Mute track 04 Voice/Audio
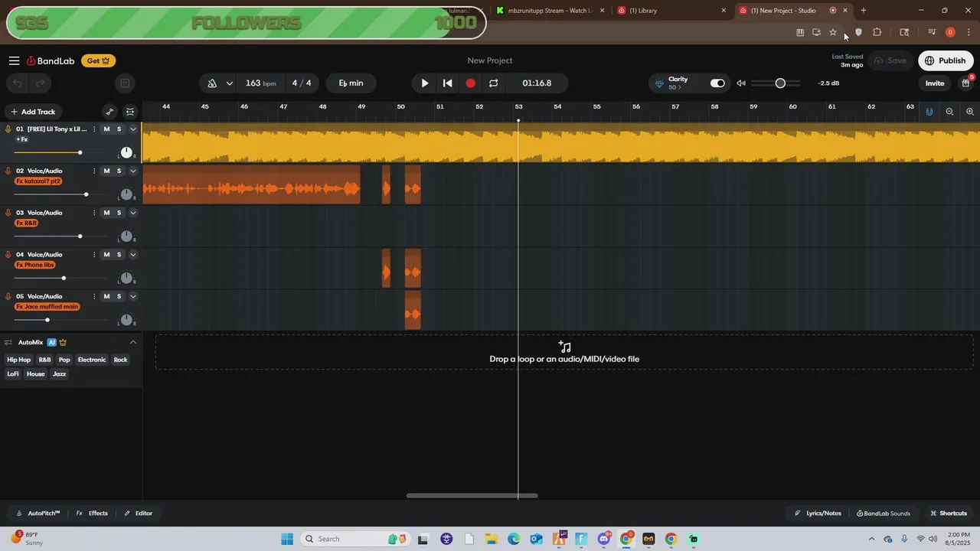The height and width of the screenshot is (551, 980). pos(106,255)
